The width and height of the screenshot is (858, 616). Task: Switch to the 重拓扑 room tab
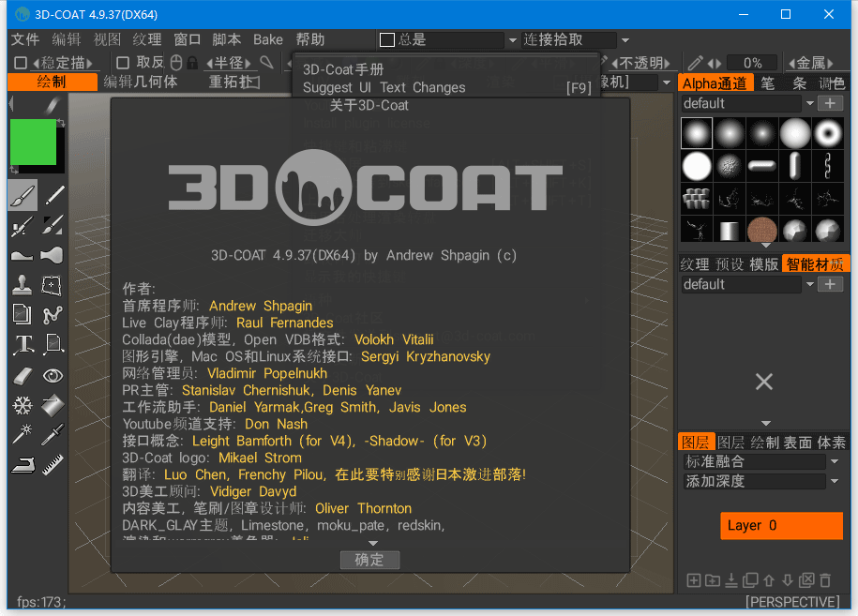point(234,83)
